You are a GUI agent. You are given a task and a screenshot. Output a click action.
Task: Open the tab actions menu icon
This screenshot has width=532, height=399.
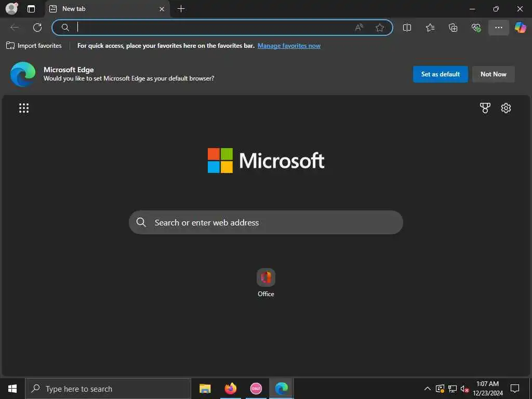31,9
